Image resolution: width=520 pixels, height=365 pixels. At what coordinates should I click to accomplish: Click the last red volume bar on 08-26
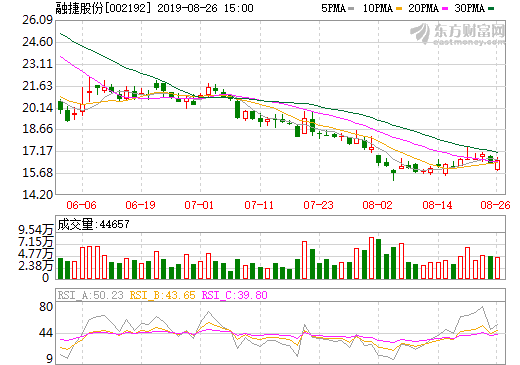pyautogui.click(x=498, y=268)
